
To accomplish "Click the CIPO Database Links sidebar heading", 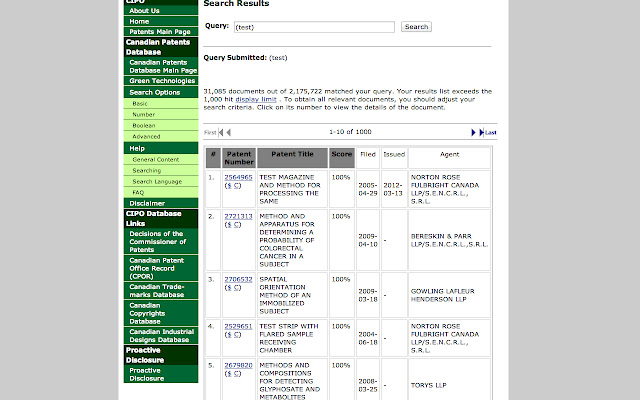I will coord(161,218).
